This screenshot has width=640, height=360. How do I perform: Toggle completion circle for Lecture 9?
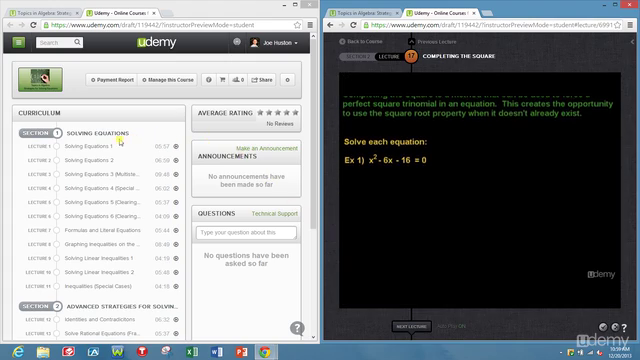[x=57, y=258]
